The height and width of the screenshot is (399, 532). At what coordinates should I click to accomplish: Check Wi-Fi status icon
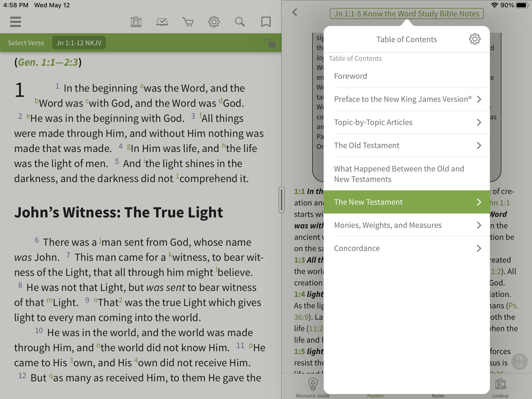(494, 5)
